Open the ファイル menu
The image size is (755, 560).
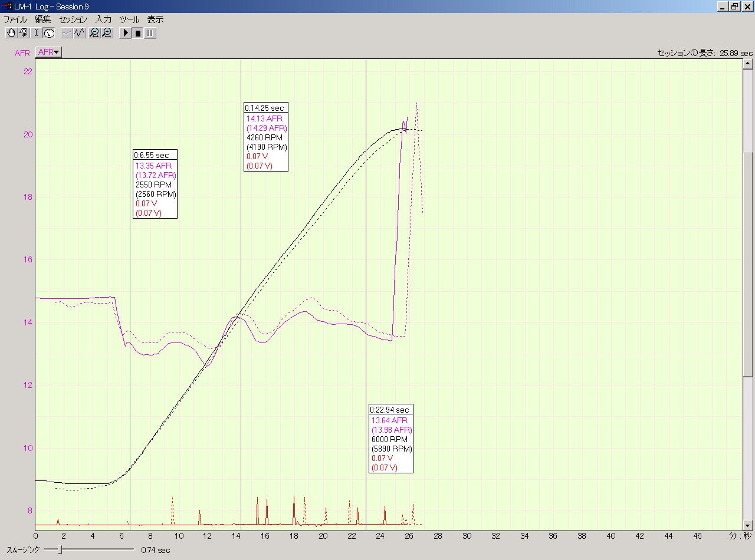(x=15, y=19)
